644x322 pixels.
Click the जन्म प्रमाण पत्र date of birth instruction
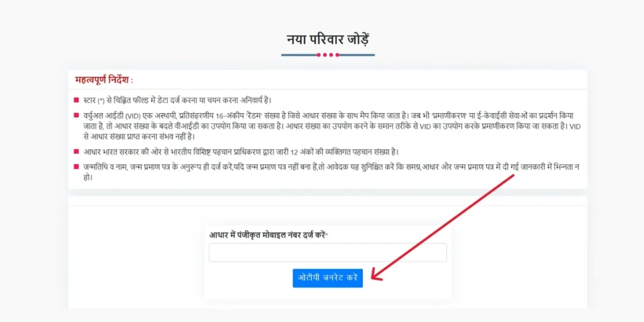pos(331,172)
